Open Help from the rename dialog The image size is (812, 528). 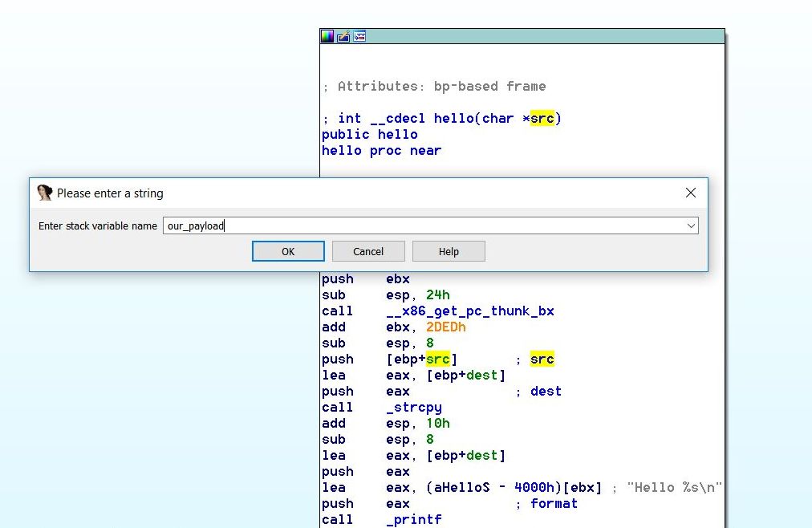coord(449,250)
